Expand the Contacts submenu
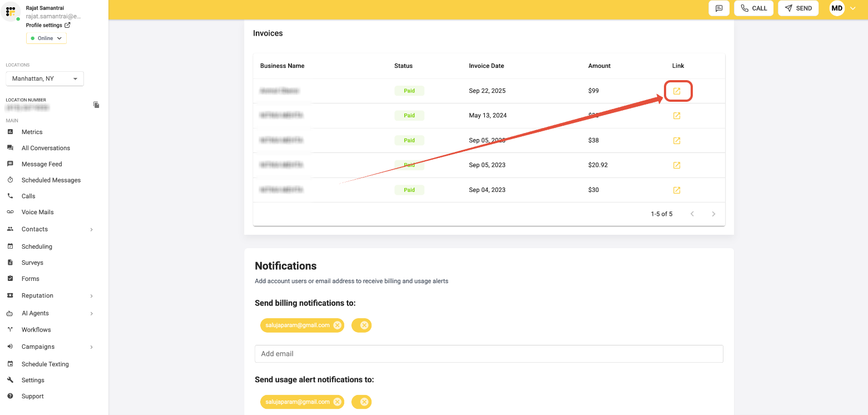 91,229
